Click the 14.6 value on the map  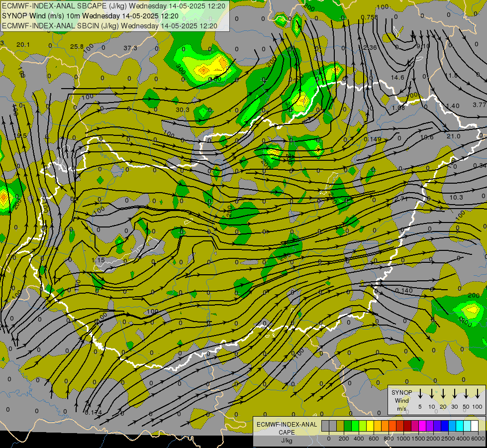click(x=397, y=78)
